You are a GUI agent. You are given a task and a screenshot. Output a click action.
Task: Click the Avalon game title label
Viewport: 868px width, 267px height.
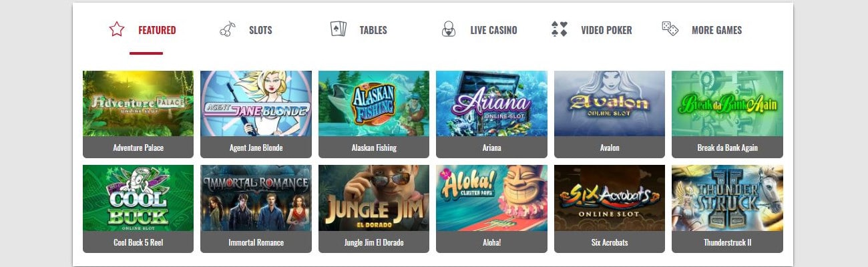pyautogui.click(x=610, y=148)
